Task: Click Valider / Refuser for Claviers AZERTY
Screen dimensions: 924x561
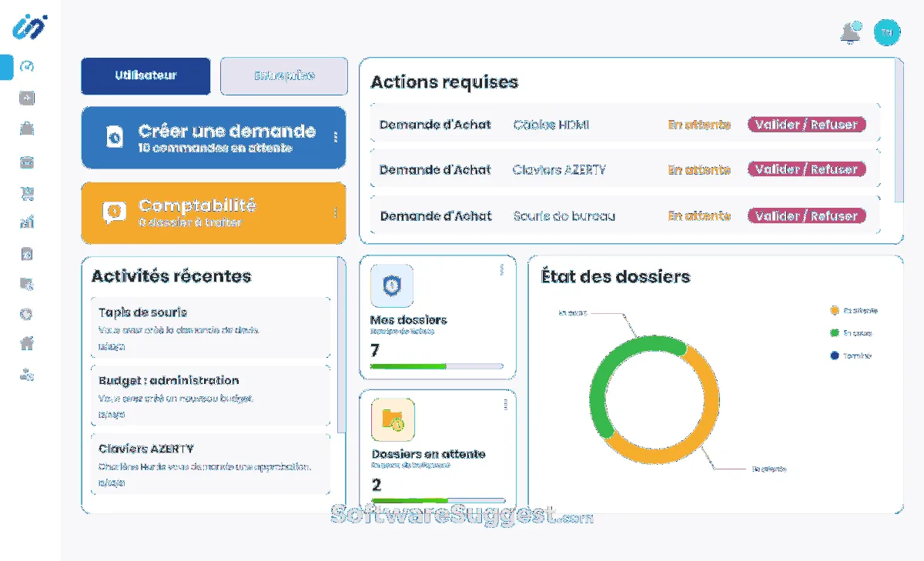Action: tap(806, 169)
